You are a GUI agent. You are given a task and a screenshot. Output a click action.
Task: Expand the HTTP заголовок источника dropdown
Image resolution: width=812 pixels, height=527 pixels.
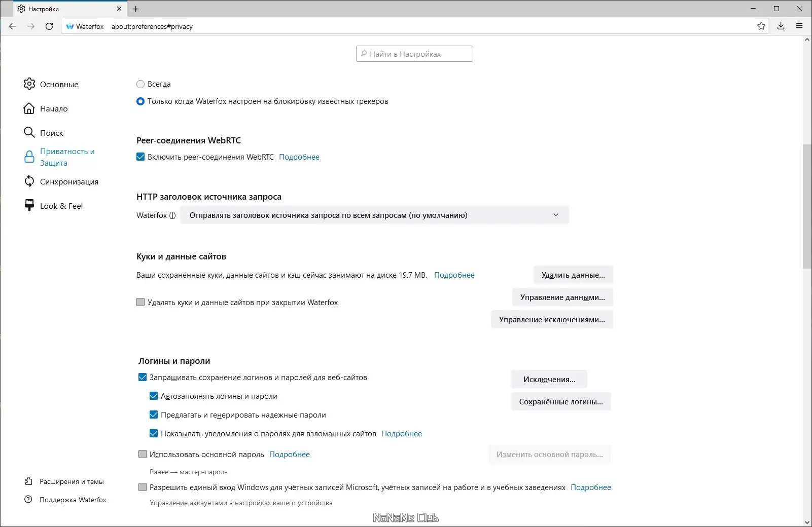[x=374, y=215]
